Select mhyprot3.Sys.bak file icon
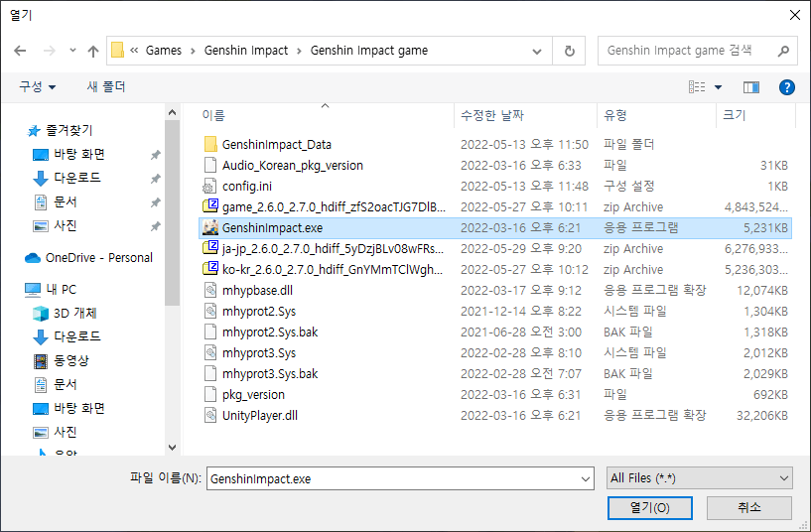Image resolution: width=811 pixels, height=532 pixels. 210,374
